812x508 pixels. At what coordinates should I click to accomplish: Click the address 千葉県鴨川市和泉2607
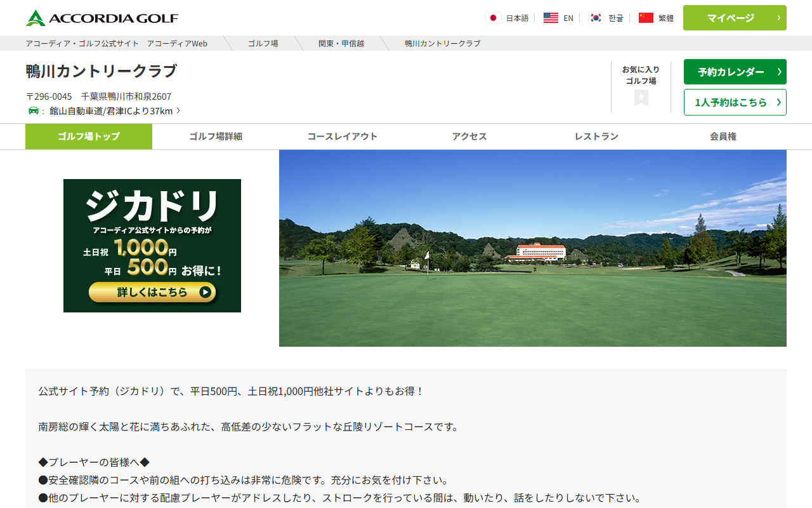point(126,97)
